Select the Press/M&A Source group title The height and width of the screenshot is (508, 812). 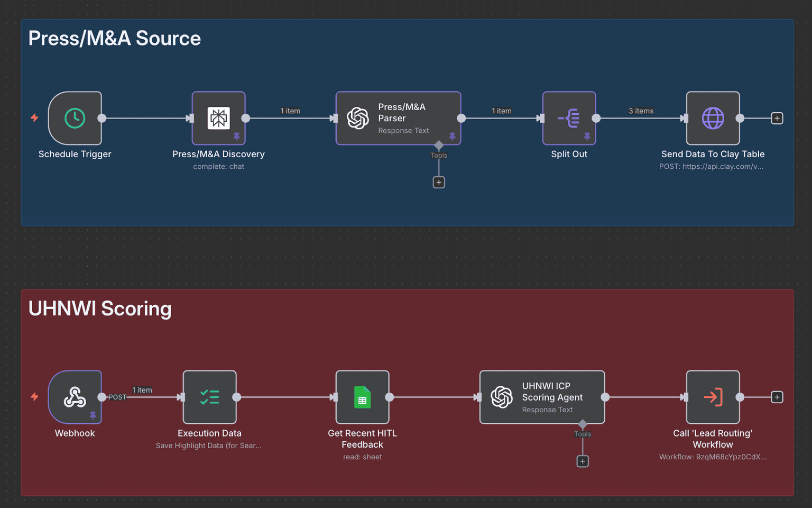[115, 38]
